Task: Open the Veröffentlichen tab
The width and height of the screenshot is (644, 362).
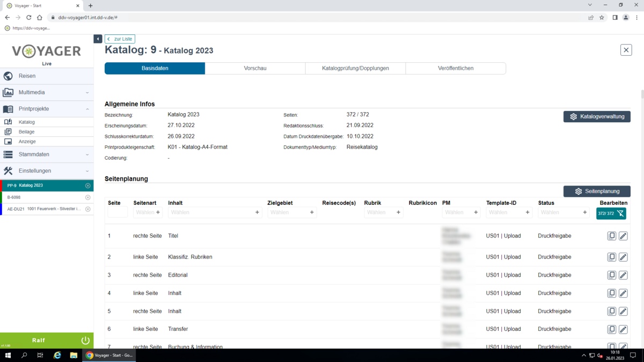Action: [456, 68]
